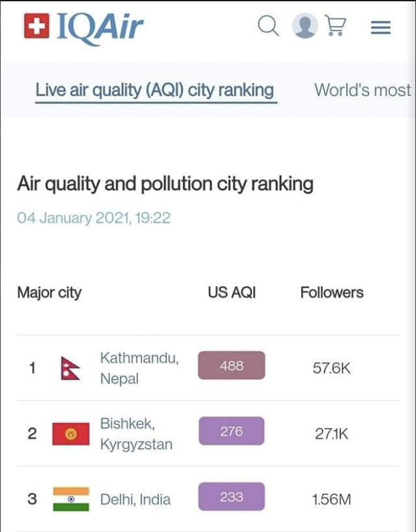Click the US AQI column header

[232, 292]
